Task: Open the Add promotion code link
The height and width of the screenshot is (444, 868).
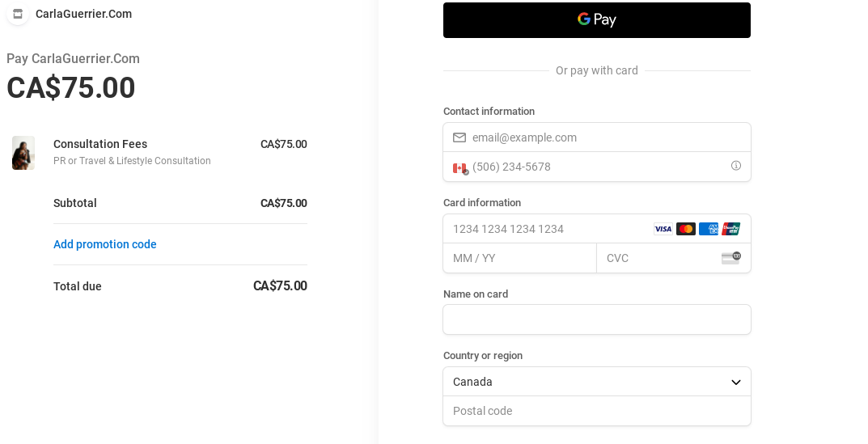Action: (x=105, y=244)
